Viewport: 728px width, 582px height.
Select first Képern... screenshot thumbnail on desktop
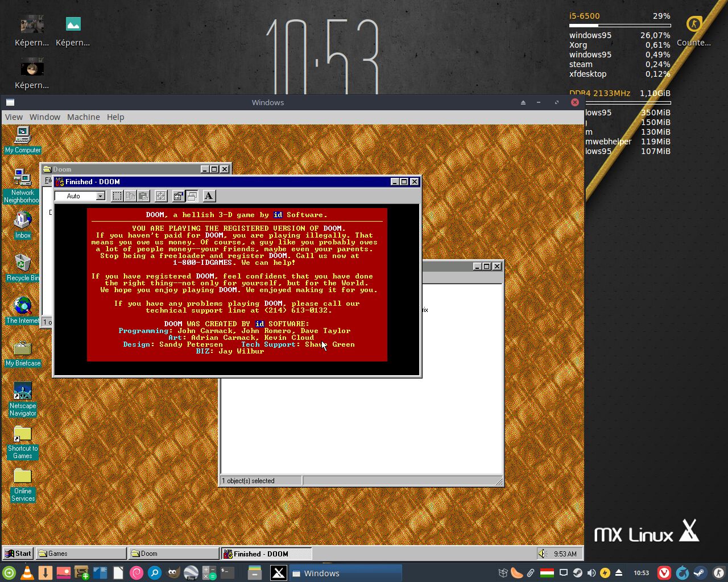tap(32, 31)
